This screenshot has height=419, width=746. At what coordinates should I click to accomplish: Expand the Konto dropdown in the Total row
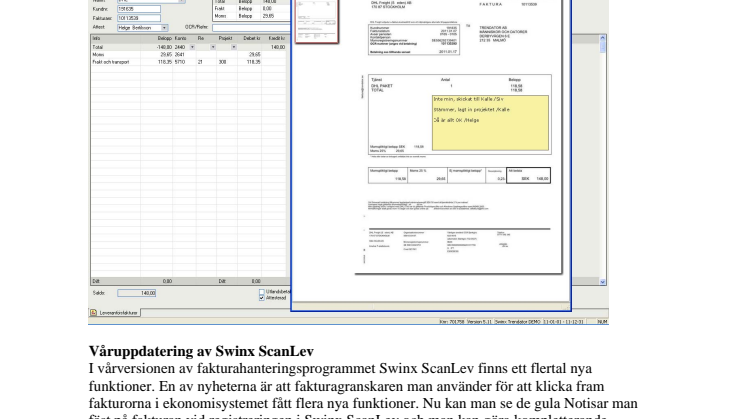[x=192, y=47]
